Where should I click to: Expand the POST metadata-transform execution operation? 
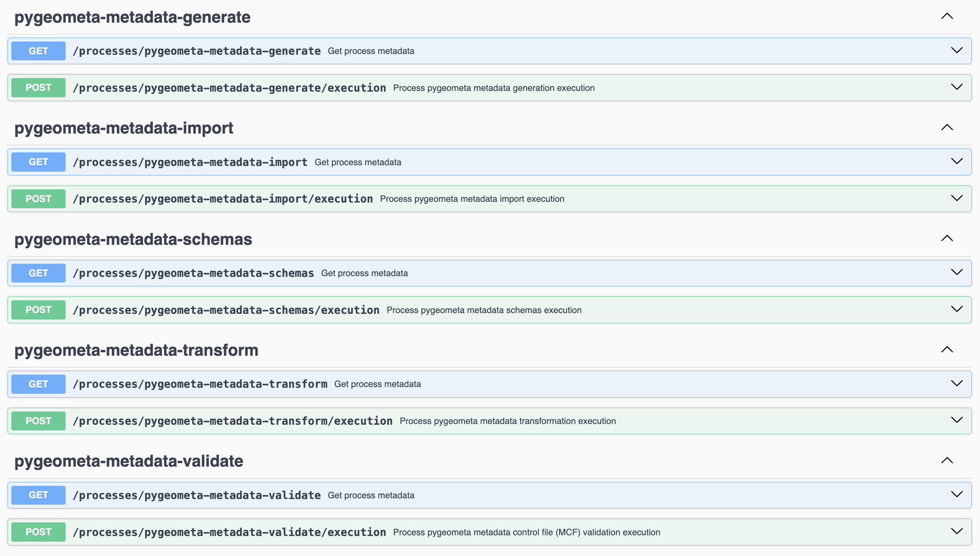click(x=956, y=420)
